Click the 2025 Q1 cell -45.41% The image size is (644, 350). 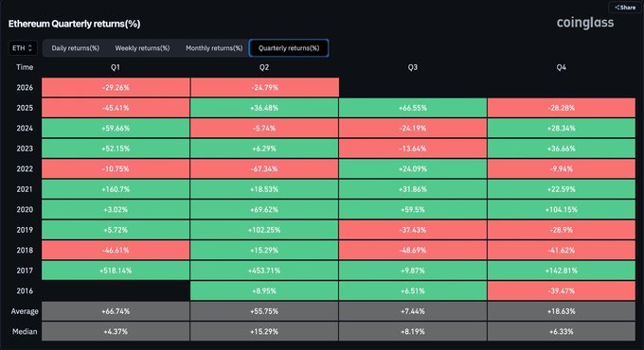tap(116, 108)
